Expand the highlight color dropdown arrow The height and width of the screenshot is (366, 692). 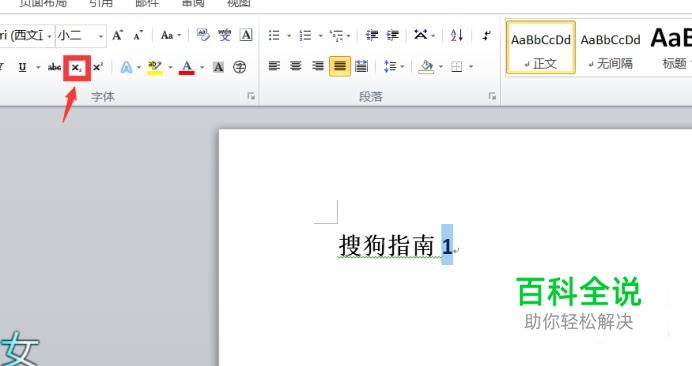pos(170,68)
